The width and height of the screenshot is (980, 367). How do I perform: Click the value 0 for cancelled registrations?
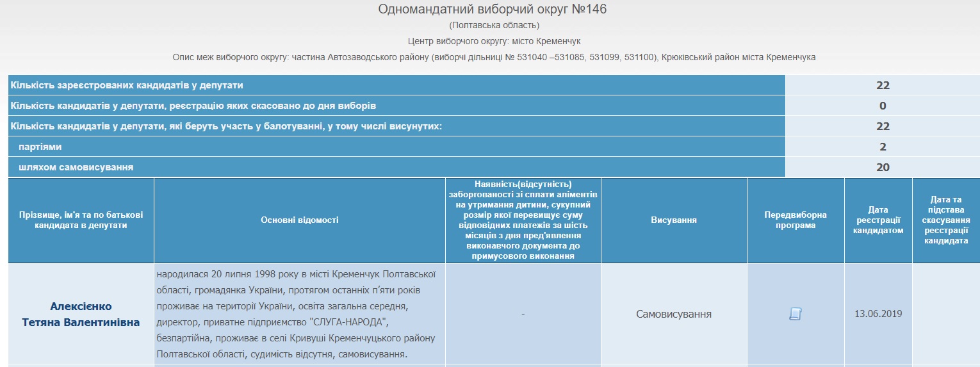883,106
